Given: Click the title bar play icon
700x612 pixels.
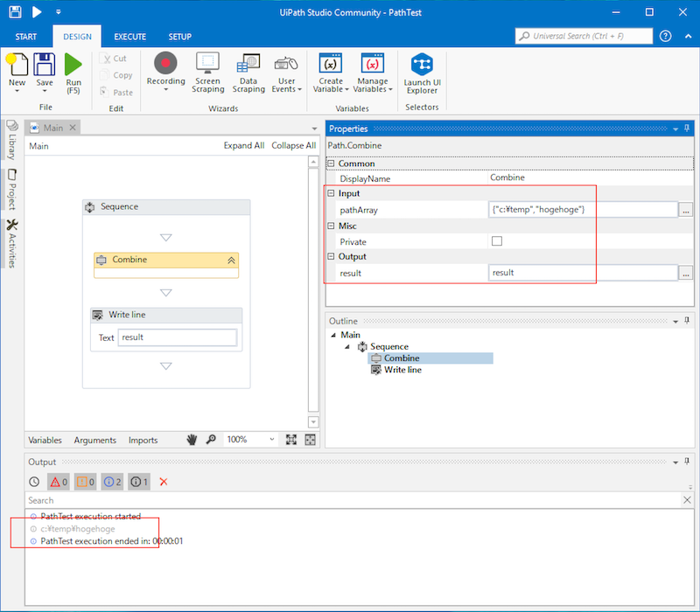Looking at the screenshot, I should [x=37, y=11].
